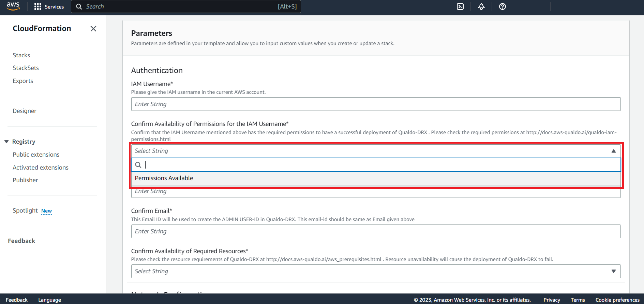The height and width of the screenshot is (304, 644).
Task: Click the field partially hidden behind the dropdown
Action: coord(376,192)
